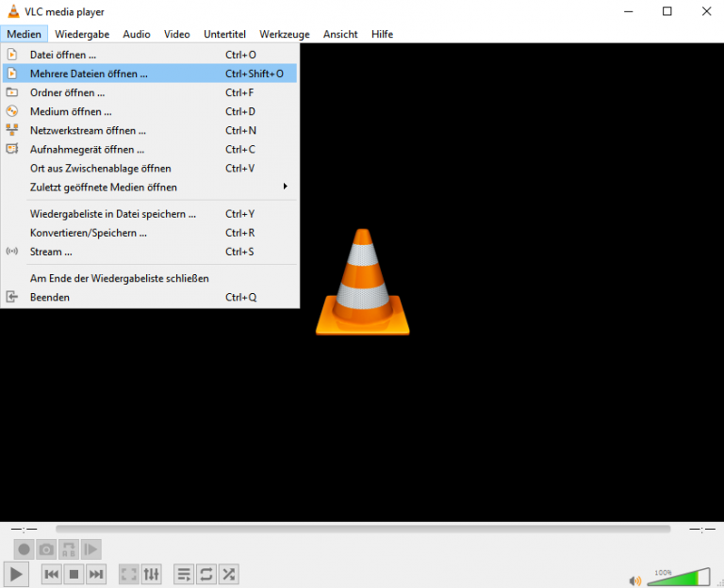This screenshot has width=724, height=588.
Task: Select 'Mehrere Dateien öffnen ...' entry
Action: click(89, 73)
